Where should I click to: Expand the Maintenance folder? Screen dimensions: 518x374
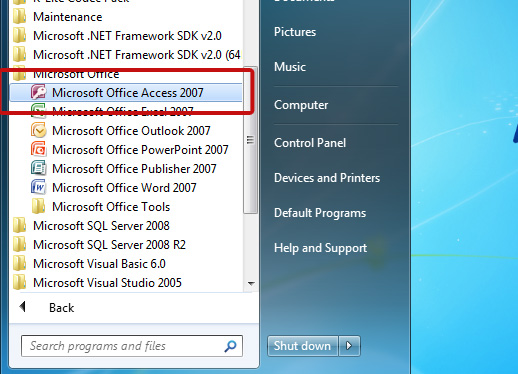click(x=68, y=17)
